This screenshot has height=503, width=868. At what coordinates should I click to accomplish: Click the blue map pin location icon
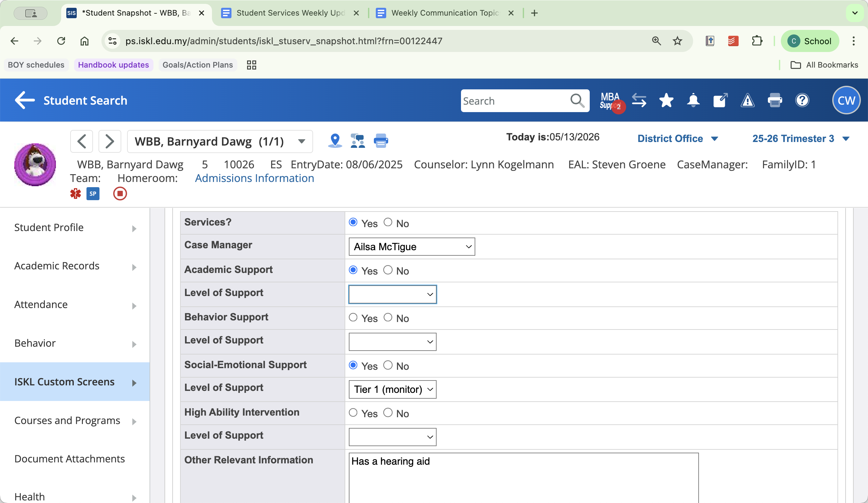[335, 141]
